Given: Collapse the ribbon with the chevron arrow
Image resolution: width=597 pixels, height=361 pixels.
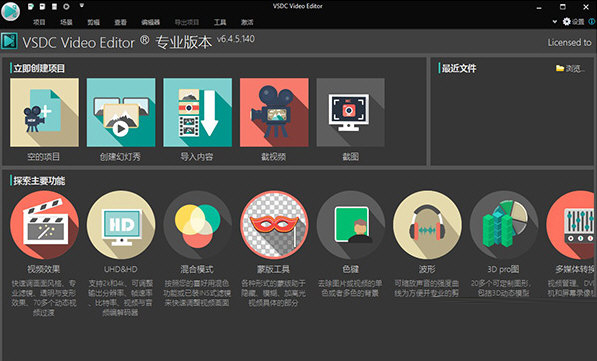Looking at the screenshot, I should click(x=555, y=22).
